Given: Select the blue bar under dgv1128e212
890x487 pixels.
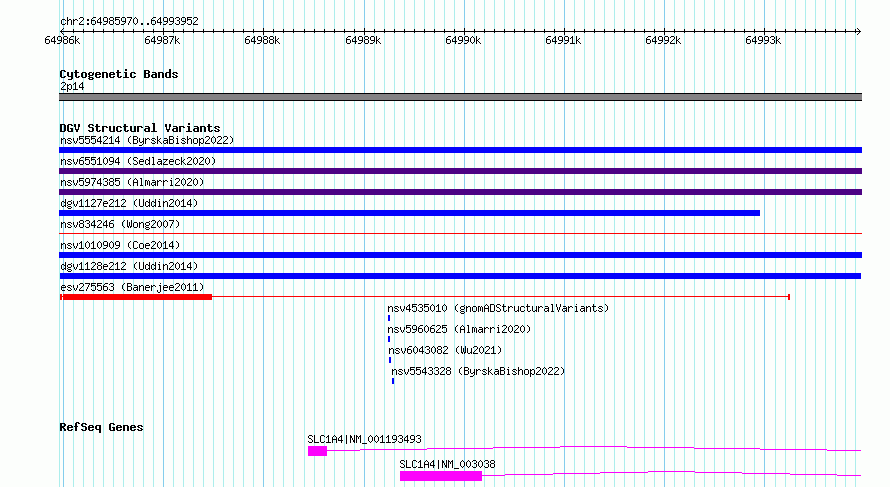Looking at the screenshot, I should (x=460, y=276).
